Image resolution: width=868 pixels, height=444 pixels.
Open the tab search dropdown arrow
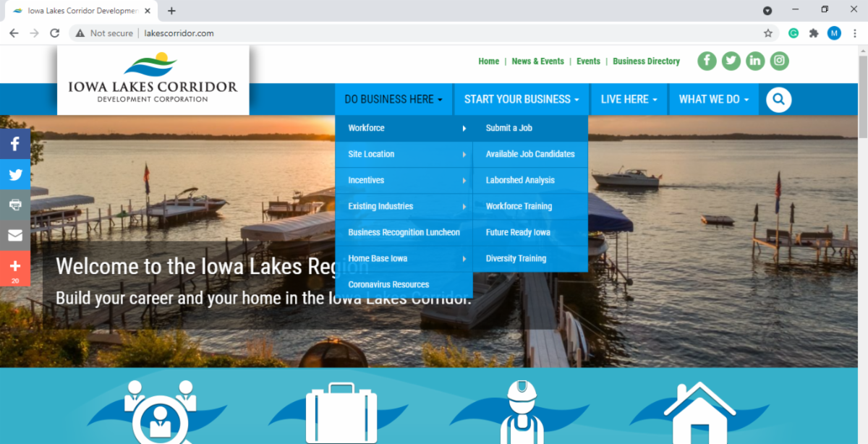[x=767, y=11]
